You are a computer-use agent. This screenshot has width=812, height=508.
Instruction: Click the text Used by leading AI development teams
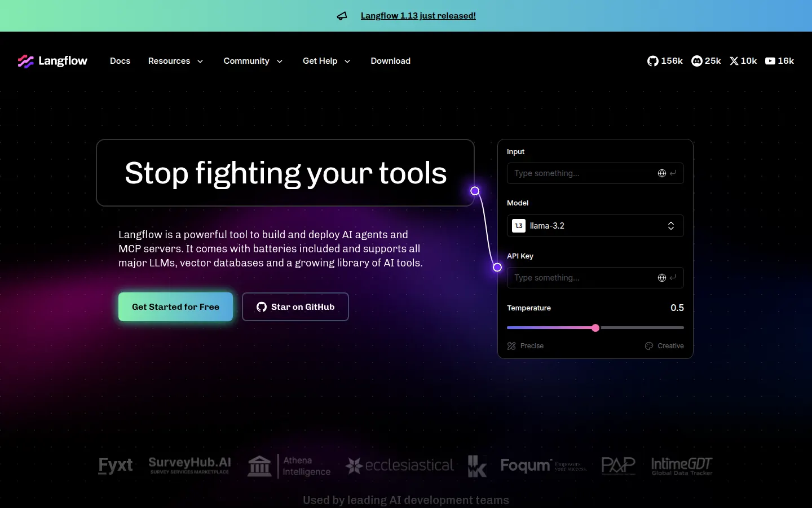tap(406, 500)
